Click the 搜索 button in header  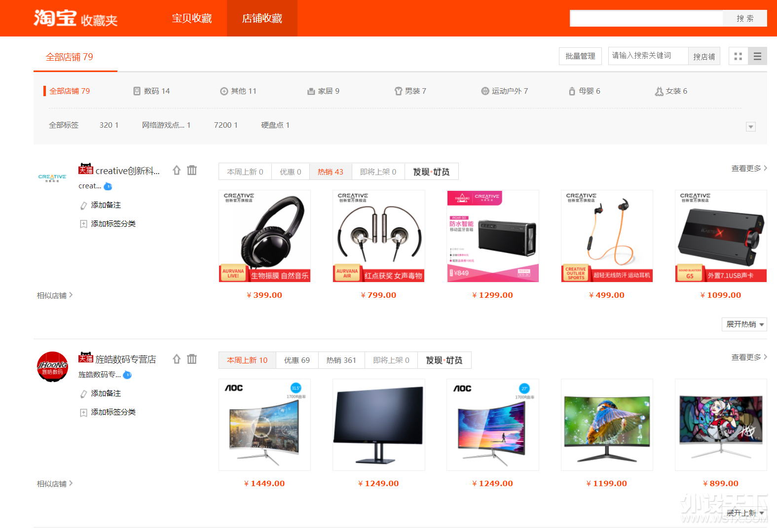(x=745, y=18)
